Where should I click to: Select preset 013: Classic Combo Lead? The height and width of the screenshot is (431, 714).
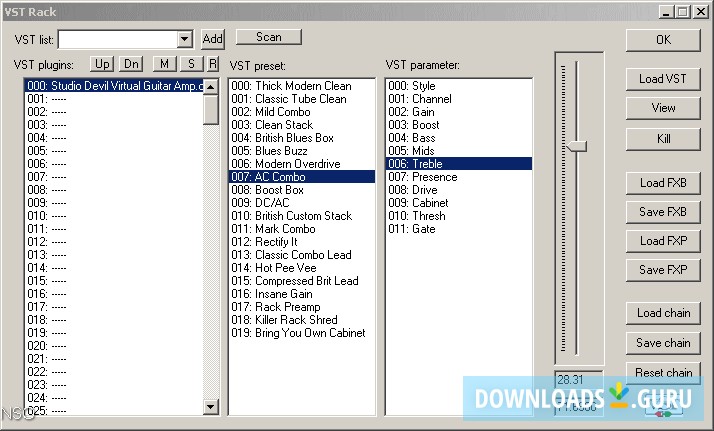click(x=302, y=255)
